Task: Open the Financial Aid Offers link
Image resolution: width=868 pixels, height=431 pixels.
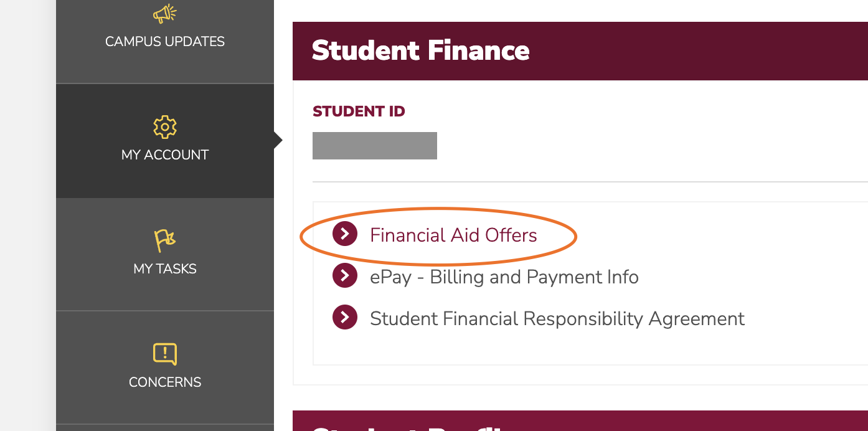Action: coord(453,235)
